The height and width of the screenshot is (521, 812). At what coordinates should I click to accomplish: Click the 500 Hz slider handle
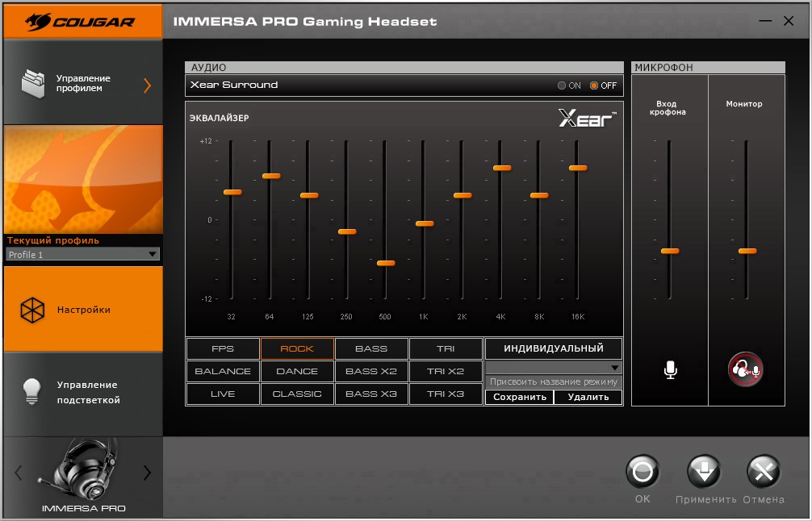[386, 264]
